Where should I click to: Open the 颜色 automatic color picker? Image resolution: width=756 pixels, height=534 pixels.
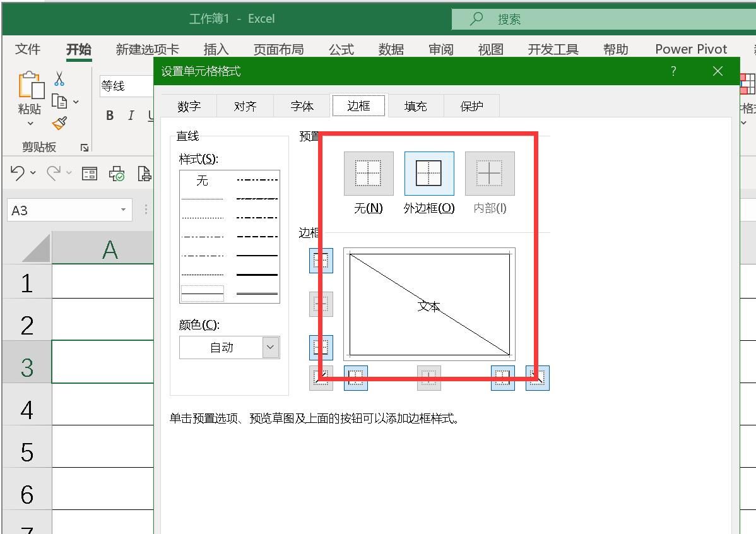click(x=270, y=347)
